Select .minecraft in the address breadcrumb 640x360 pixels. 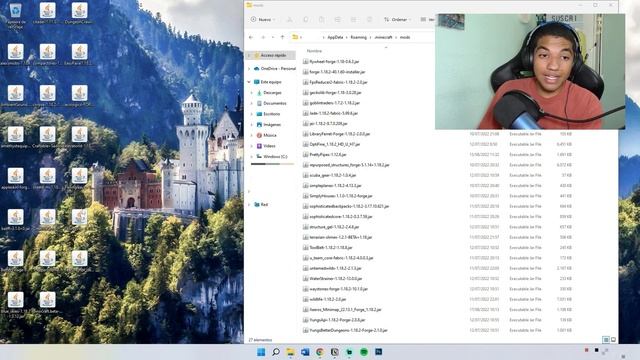384,37
